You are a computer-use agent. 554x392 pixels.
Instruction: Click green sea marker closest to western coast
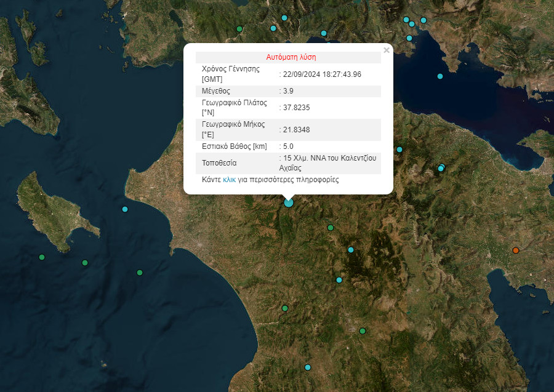pos(140,272)
